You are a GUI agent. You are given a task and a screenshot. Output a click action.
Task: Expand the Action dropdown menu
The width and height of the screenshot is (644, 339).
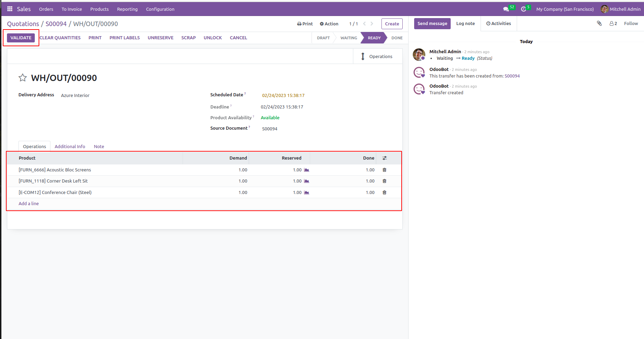click(329, 24)
